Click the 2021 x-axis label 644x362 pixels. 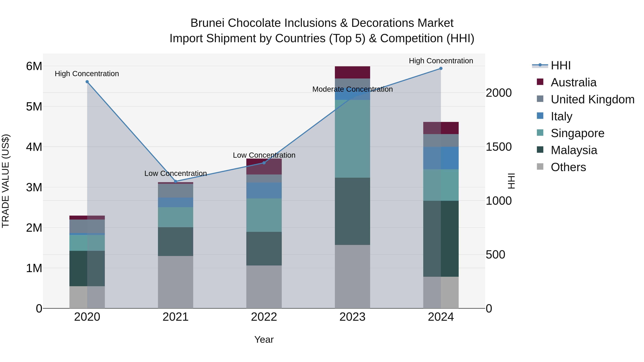[175, 317]
